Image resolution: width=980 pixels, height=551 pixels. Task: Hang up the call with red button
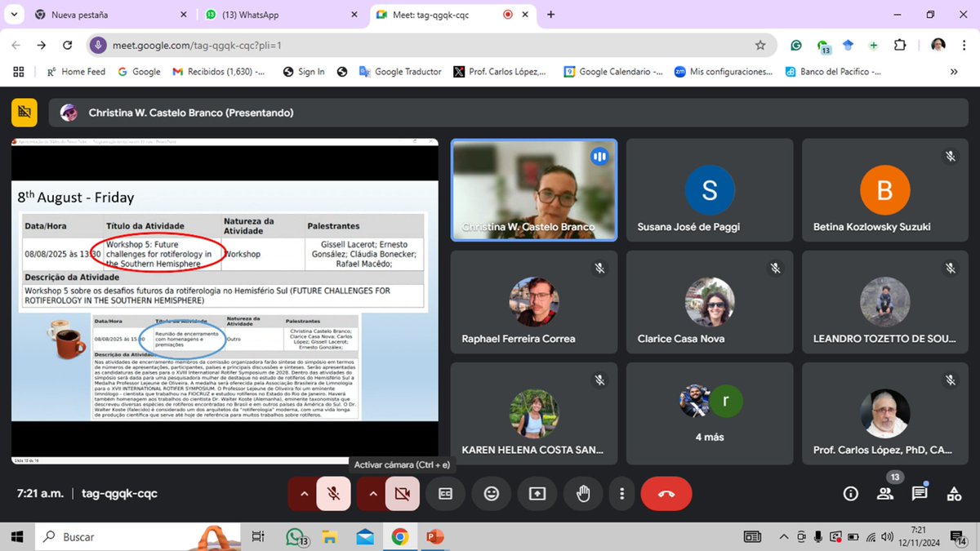click(666, 494)
